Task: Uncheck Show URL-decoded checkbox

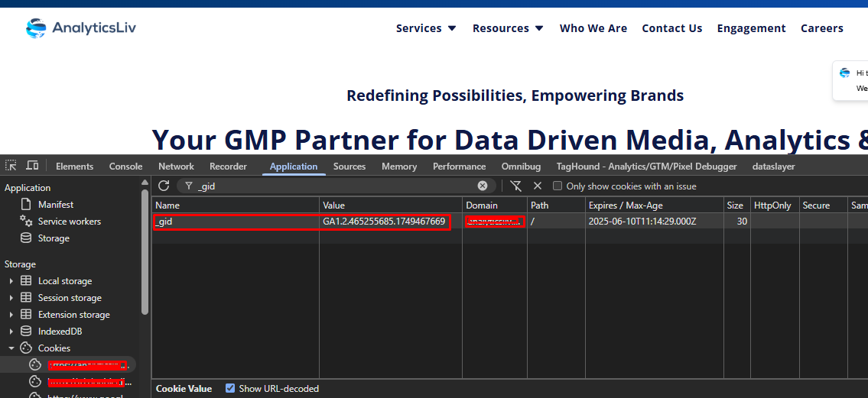Action: [x=230, y=389]
